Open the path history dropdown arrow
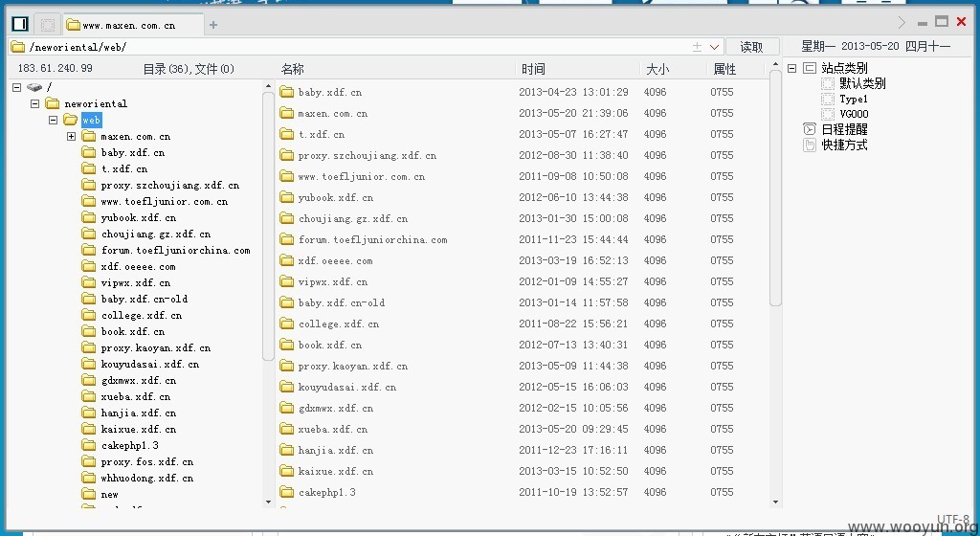 [714, 47]
